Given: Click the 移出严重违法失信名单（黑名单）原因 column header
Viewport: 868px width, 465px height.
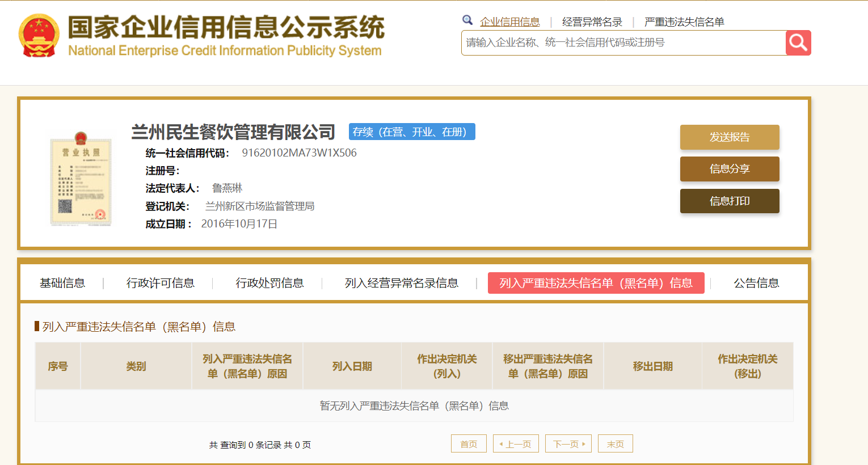Looking at the screenshot, I should click(548, 366).
